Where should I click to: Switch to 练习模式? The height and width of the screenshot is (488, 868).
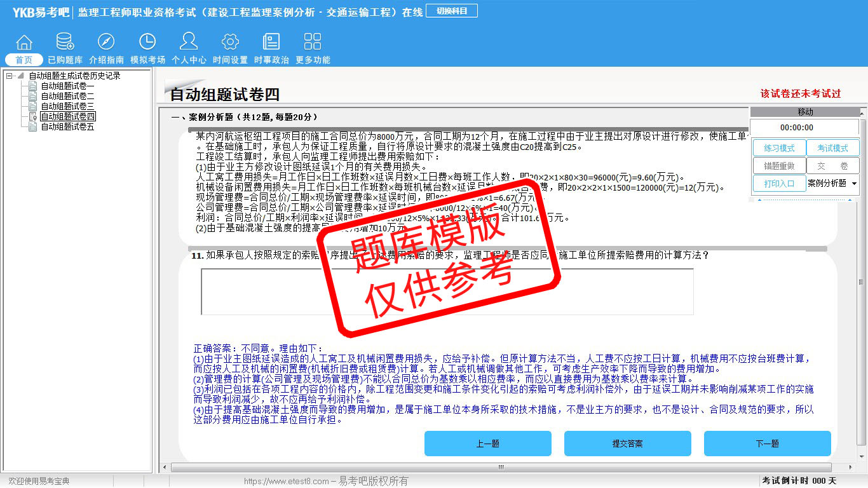point(779,148)
